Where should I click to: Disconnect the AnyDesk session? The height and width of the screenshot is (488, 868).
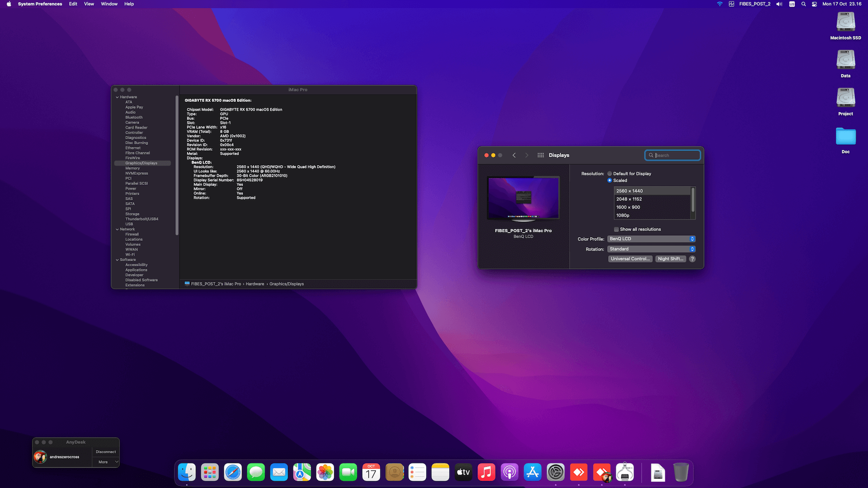click(x=106, y=452)
